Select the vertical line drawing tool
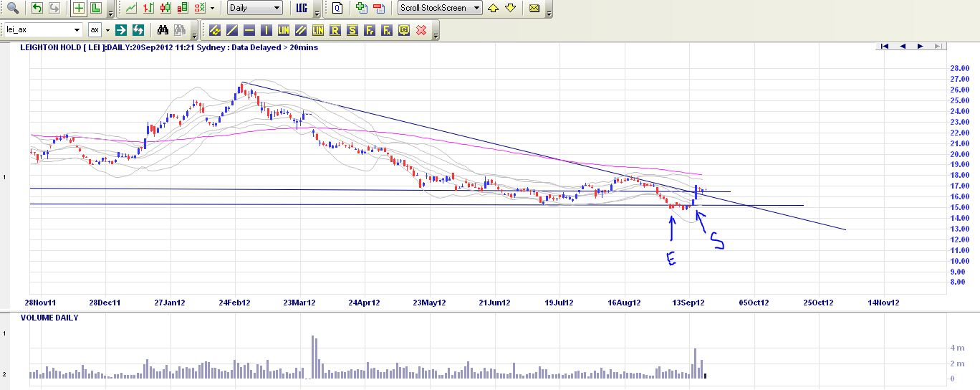 (x=266, y=29)
